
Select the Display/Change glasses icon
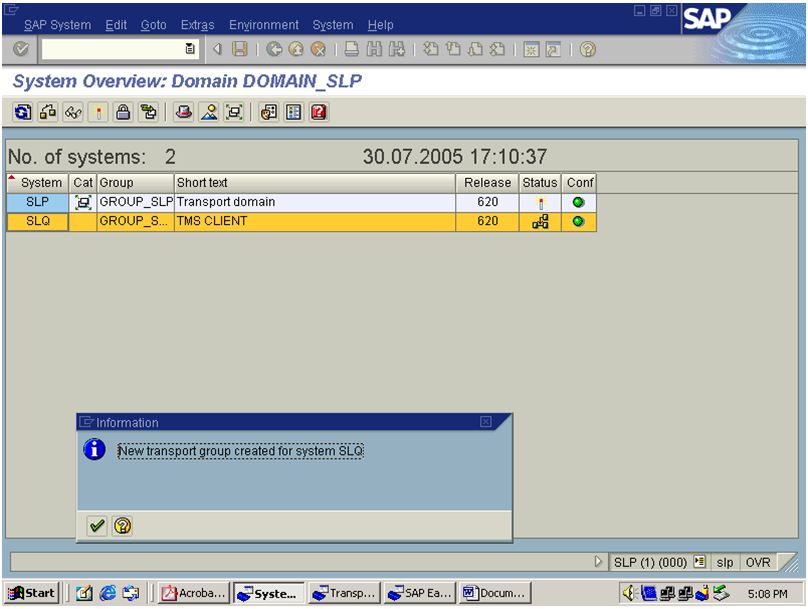click(x=71, y=112)
